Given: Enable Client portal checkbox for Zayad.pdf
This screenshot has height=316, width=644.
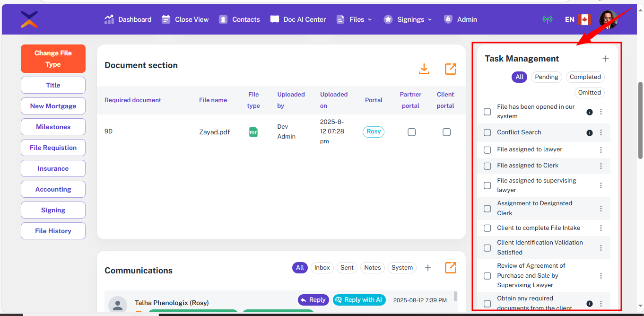Looking at the screenshot, I should [x=446, y=132].
